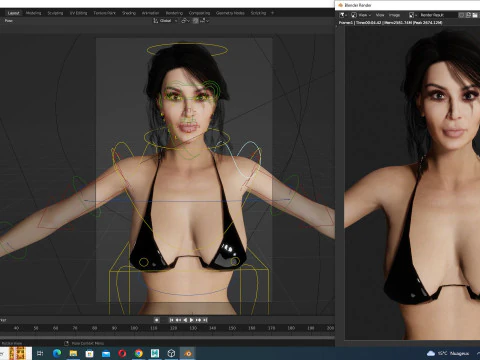This screenshot has height=360, width=480.
Task: Open the Mail app from taskbar
Action: (x=106, y=353)
